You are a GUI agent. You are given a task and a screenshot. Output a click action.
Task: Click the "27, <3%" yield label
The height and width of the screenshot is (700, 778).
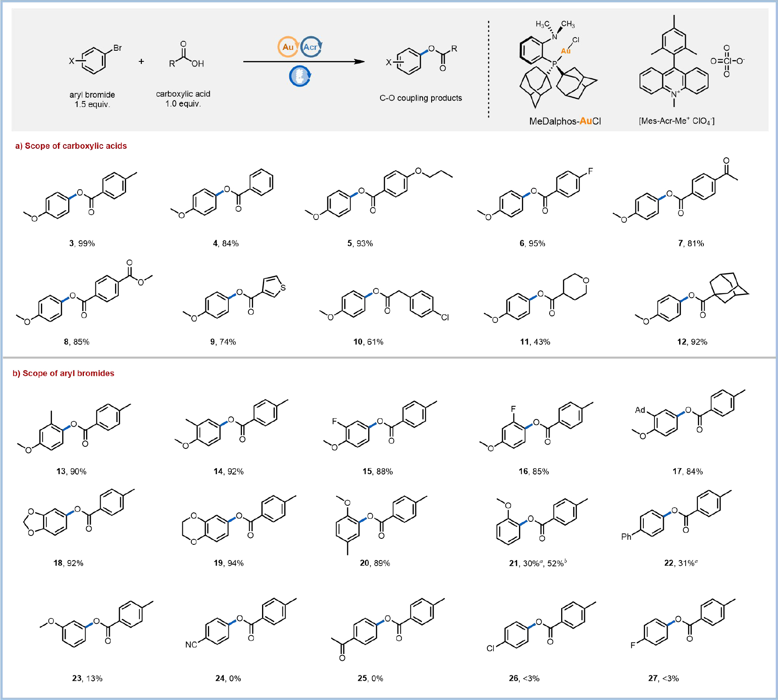click(663, 678)
